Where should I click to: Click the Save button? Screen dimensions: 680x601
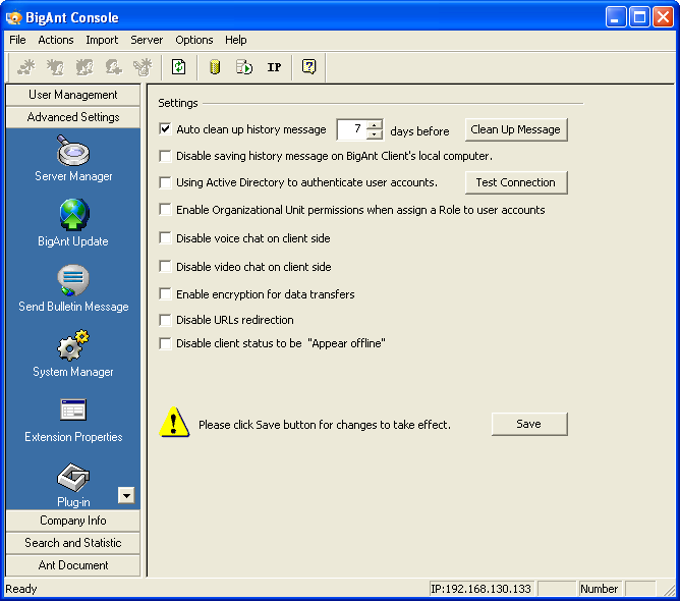(x=529, y=424)
